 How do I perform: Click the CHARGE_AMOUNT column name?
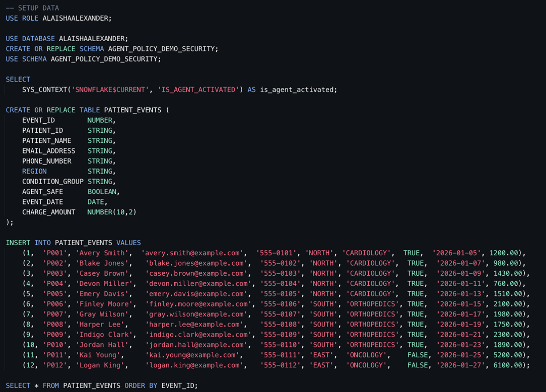(x=49, y=212)
